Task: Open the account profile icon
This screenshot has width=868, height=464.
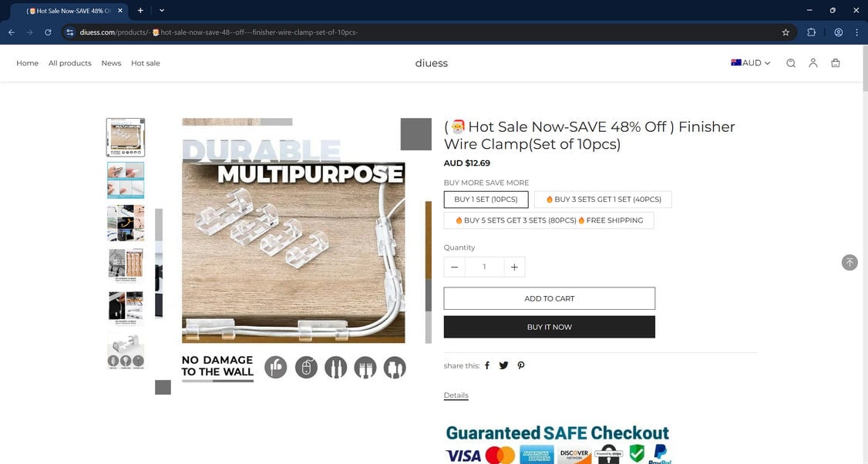Action: [x=812, y=63]
